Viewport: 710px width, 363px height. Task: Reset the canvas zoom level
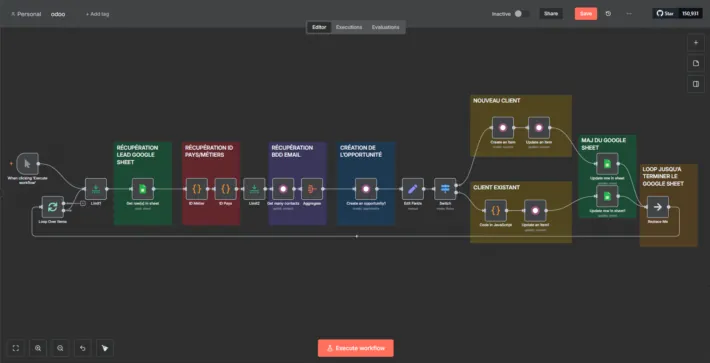click(x=82, y=348)
